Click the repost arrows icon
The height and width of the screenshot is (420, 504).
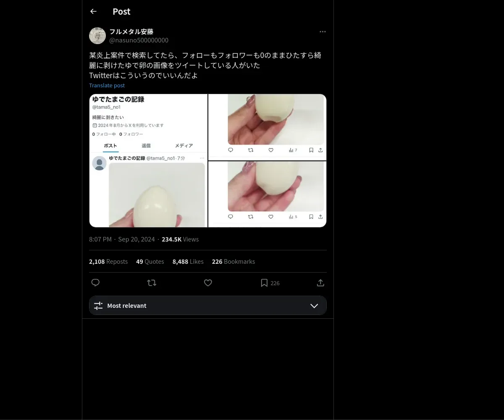152,283
